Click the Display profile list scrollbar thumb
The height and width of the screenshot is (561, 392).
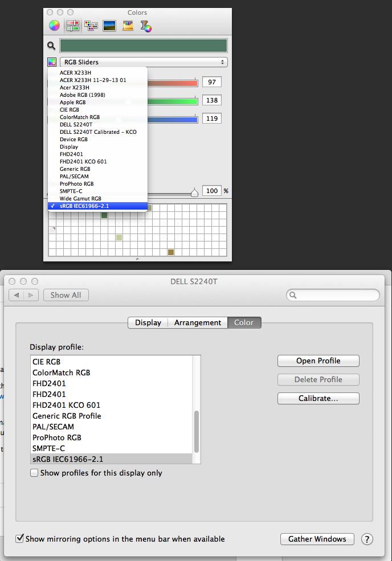197,432
